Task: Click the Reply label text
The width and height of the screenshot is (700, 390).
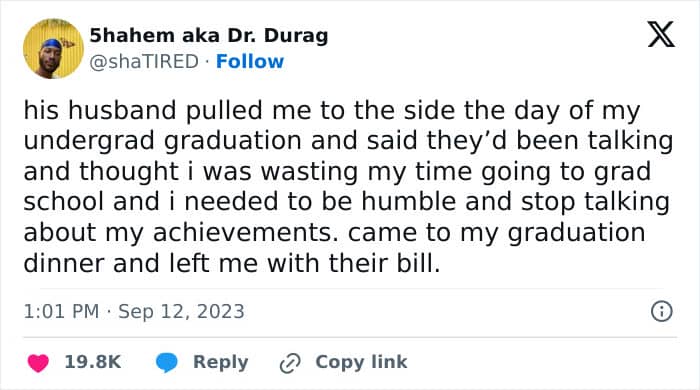Action: tap(220, 362)
